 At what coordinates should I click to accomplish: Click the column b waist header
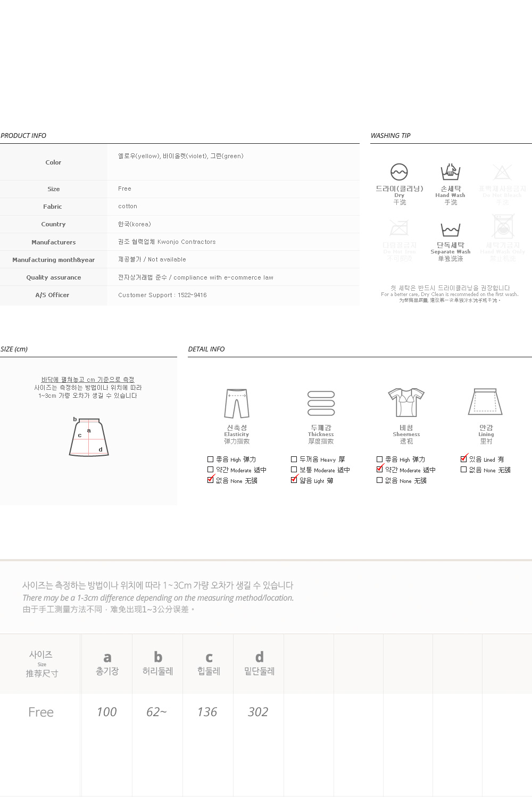157,663
